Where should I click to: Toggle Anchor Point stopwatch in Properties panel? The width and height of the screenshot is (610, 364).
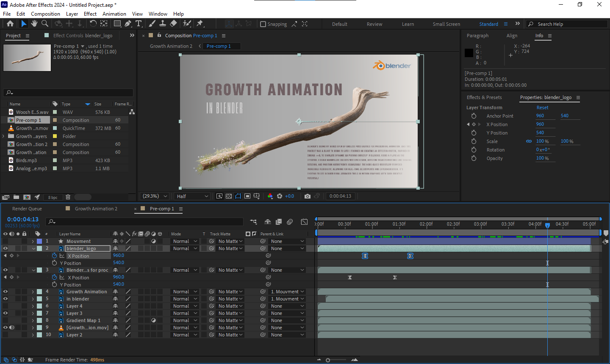click(x=474, y=116)
